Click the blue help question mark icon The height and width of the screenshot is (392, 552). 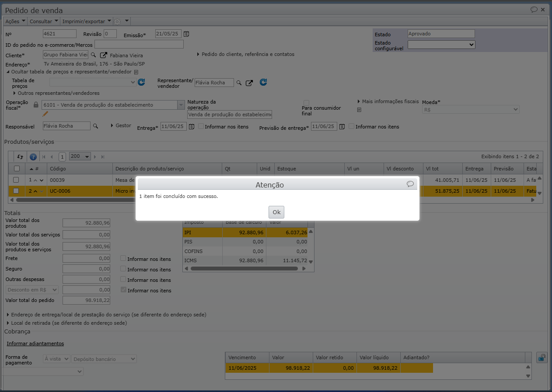33,156
